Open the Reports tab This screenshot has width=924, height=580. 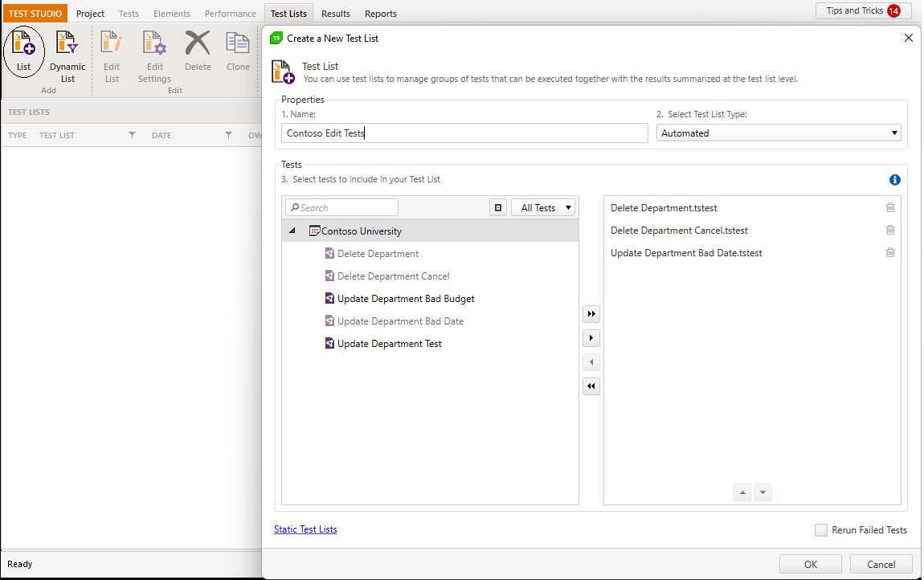(381, 14)
